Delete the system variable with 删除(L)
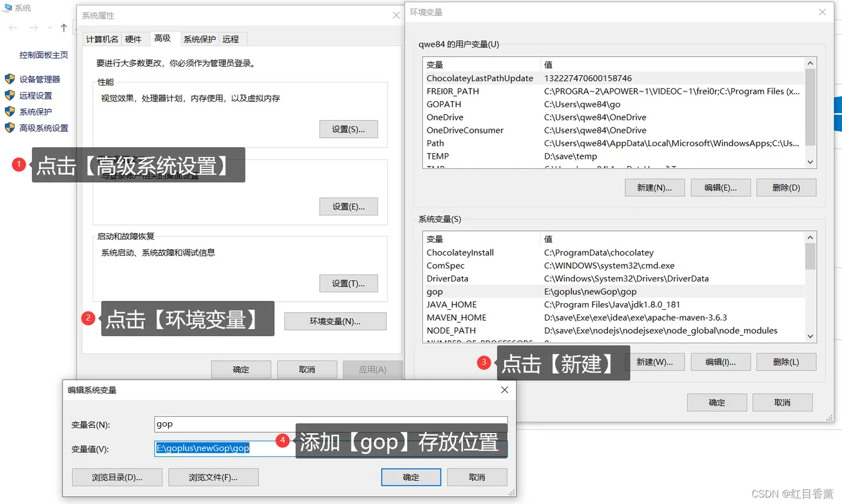 point(786,362)
